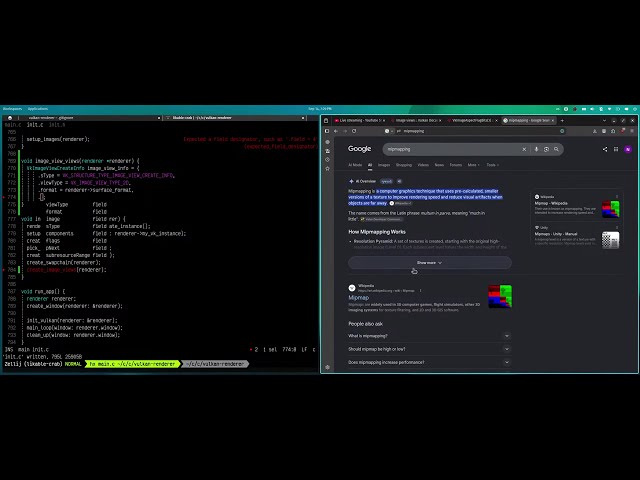This screenshot has height=480, width=640.
Task: Open three-dot menu on Unity source card
Action: click(x=617, y=227)
